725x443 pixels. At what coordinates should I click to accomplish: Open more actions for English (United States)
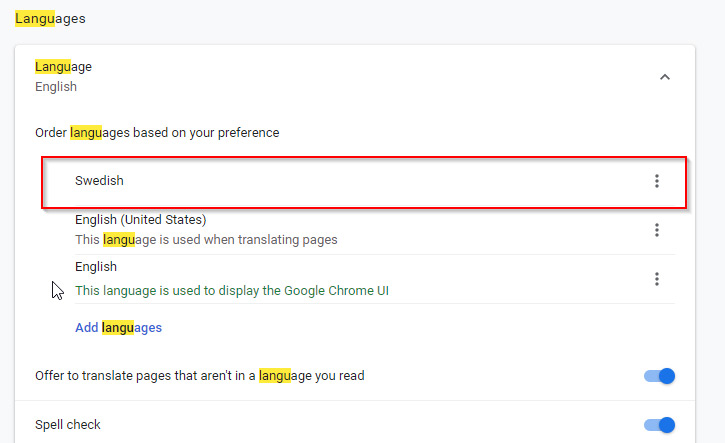657,230
